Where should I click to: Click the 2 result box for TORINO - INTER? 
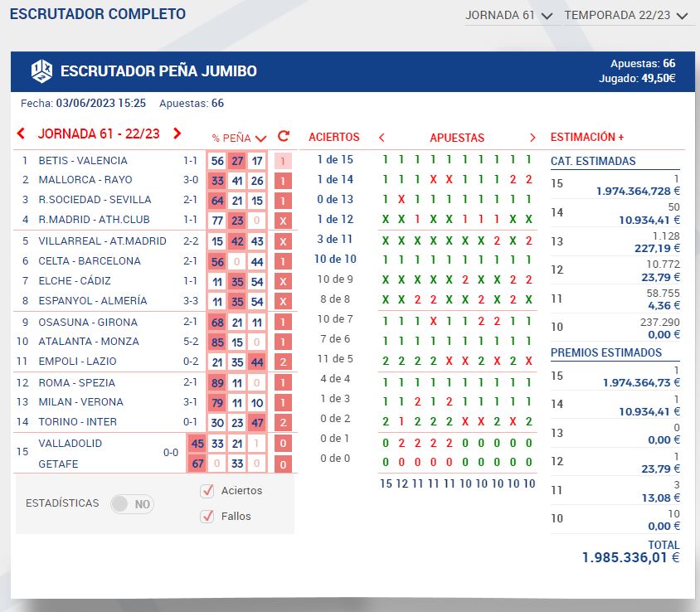click(x=283, y=423)
